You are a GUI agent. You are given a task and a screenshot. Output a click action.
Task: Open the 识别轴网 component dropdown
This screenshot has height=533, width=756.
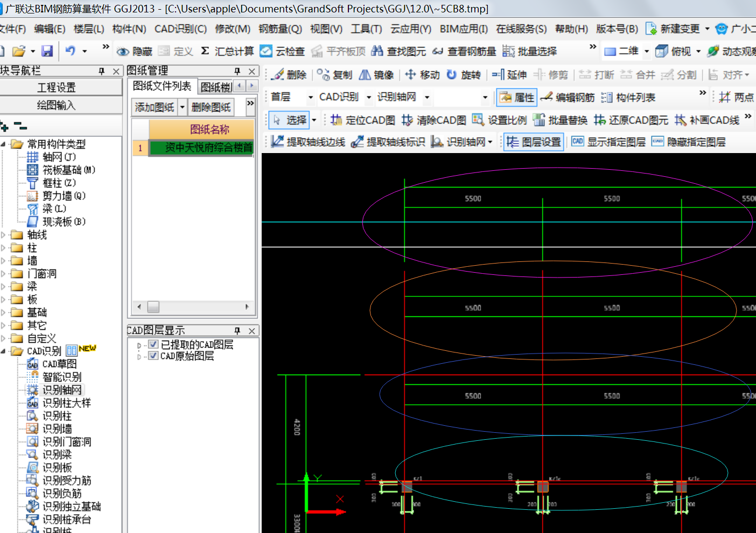427,98
